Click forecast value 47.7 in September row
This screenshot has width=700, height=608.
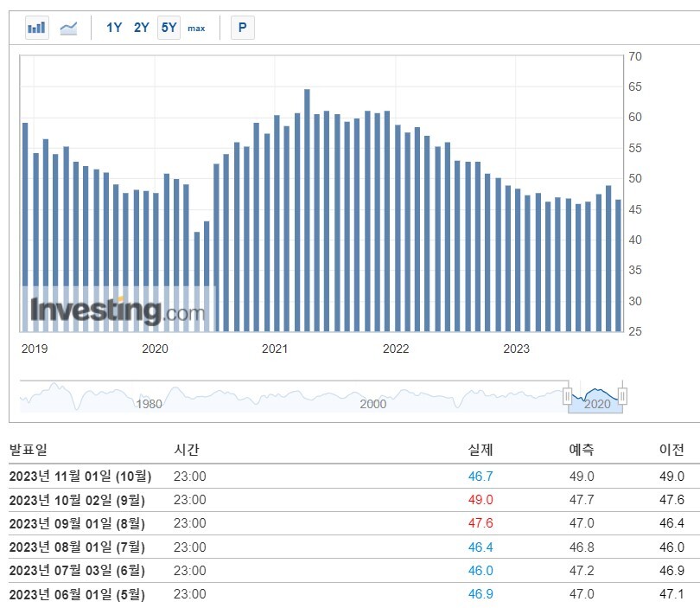tap(582, 500)
